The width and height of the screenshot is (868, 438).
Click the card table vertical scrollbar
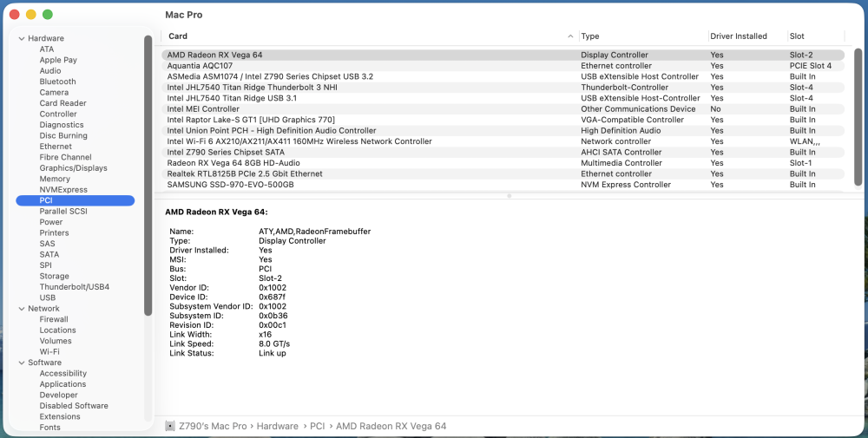click(x=858, y=117)
